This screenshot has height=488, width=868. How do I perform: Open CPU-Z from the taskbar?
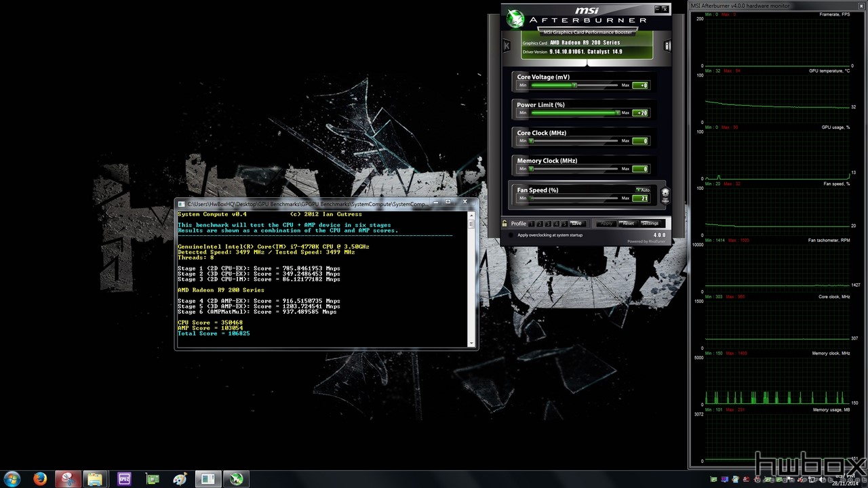[124, 479]
